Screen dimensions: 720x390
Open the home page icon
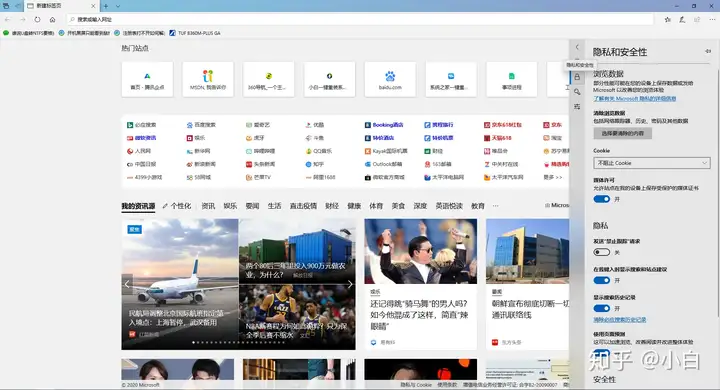(52, 19)
